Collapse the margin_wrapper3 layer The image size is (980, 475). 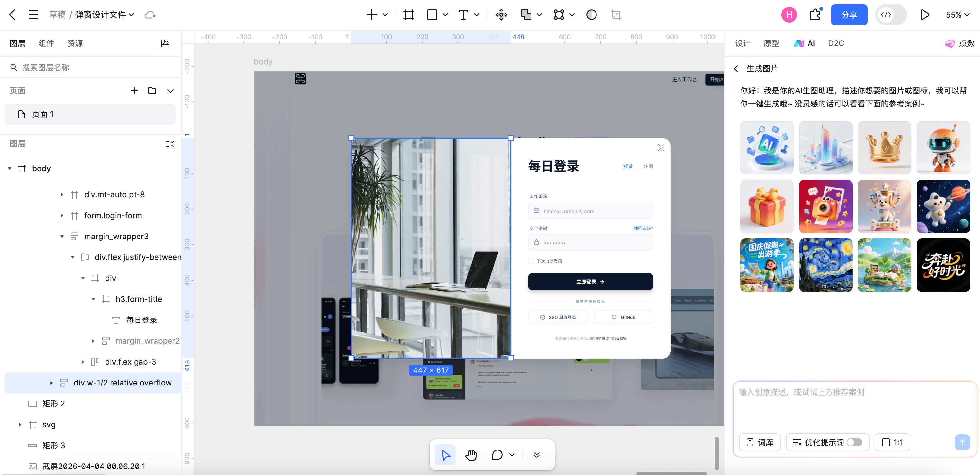pos(62,236)
